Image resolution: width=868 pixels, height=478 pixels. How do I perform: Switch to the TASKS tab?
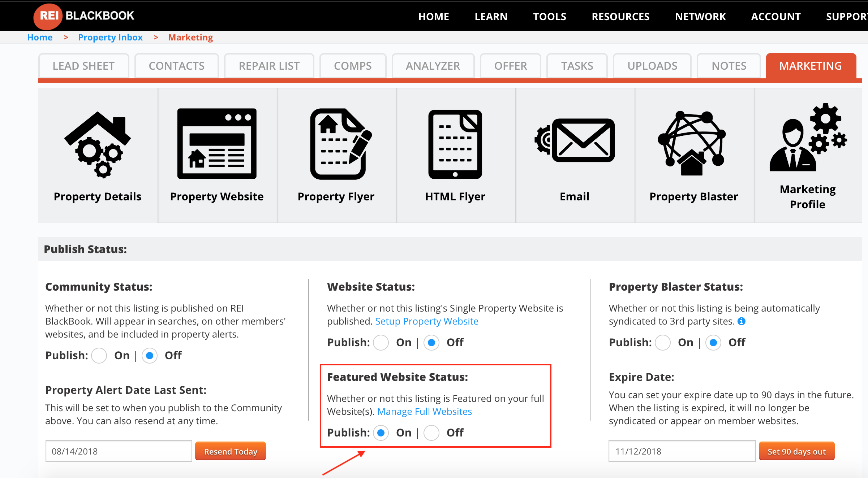pos(577,66)
